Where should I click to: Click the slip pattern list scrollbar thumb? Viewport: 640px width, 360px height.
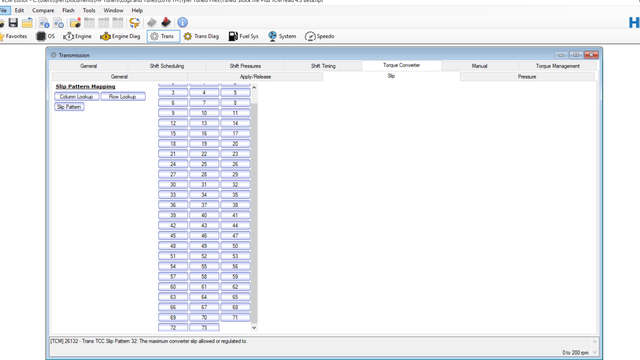254,213
